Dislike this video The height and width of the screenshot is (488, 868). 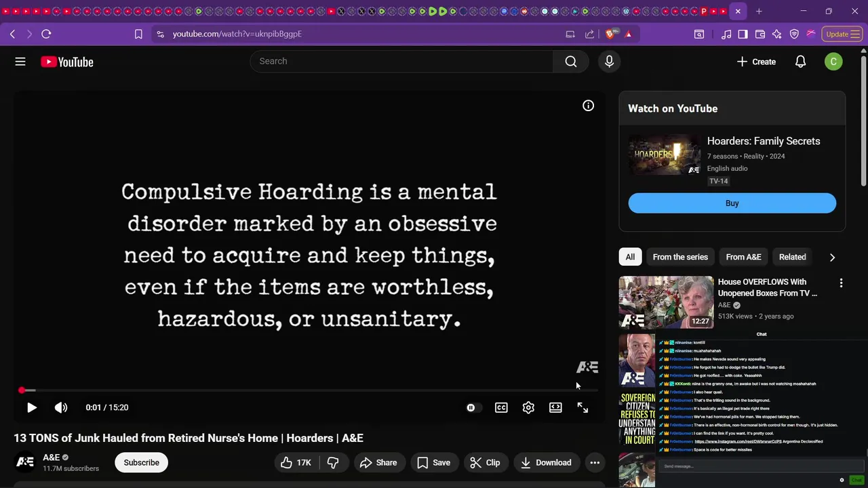click(x=333, y=463)
